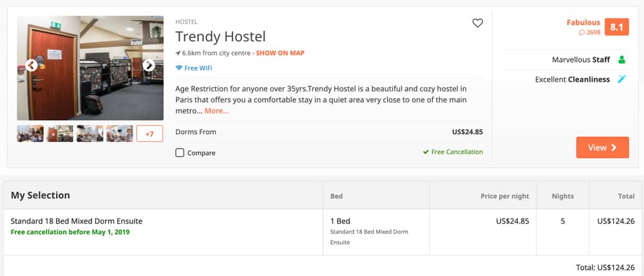Click the orange View button

(x=602, y=147)
